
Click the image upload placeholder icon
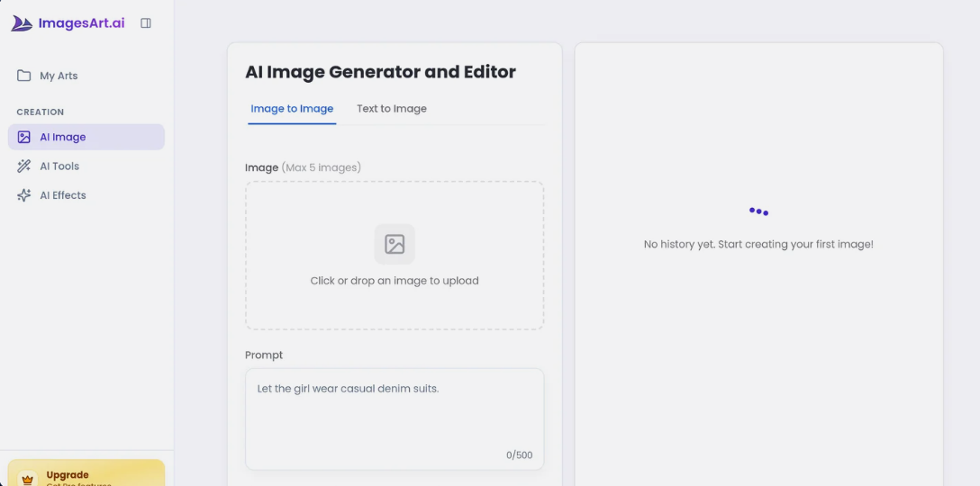pyautogui.click(x=395, y=244)
